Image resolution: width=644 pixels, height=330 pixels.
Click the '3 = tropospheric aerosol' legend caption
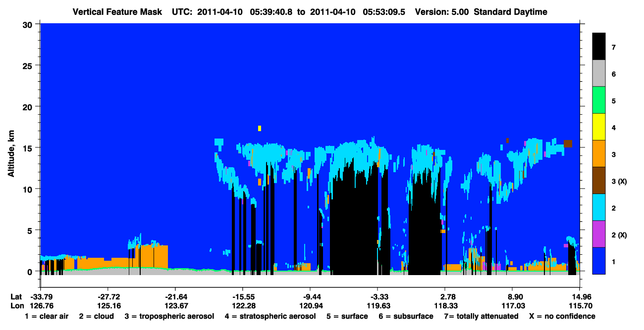[x=169, y=316]
